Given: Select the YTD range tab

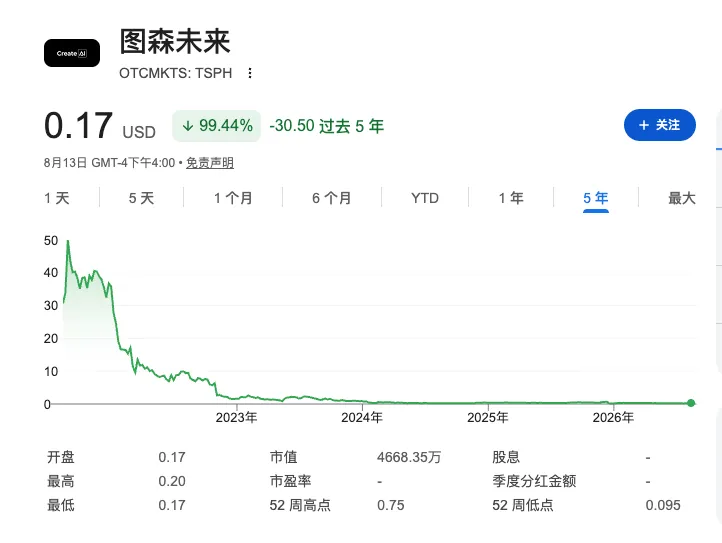Looking at the screenshot, I should click(425, 198).
